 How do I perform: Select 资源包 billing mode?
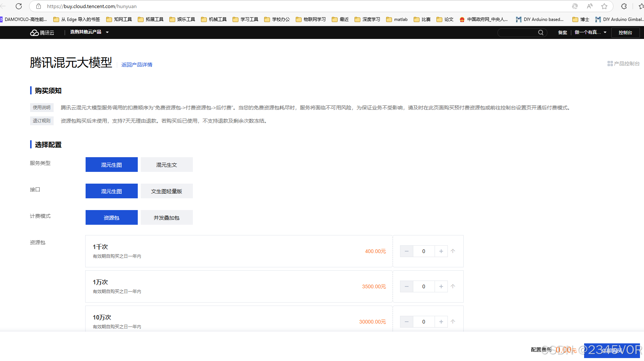112,217
